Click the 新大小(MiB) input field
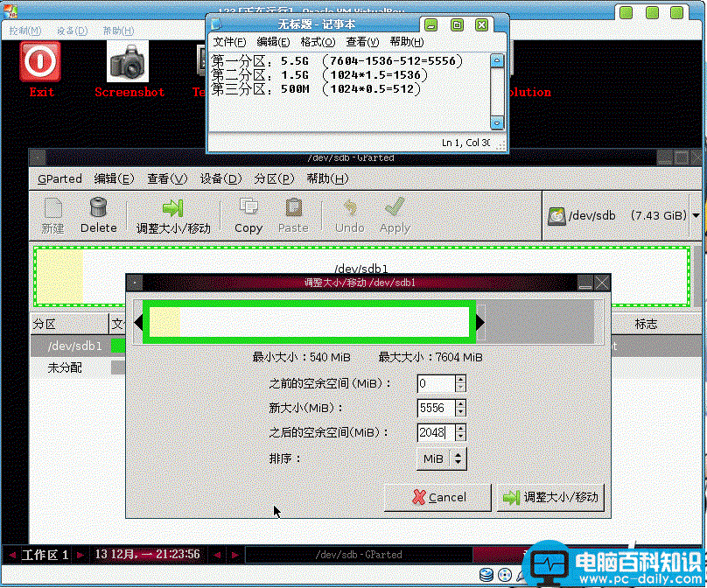Viewport: 707px width, 588px height. click(x=435, y=408)
